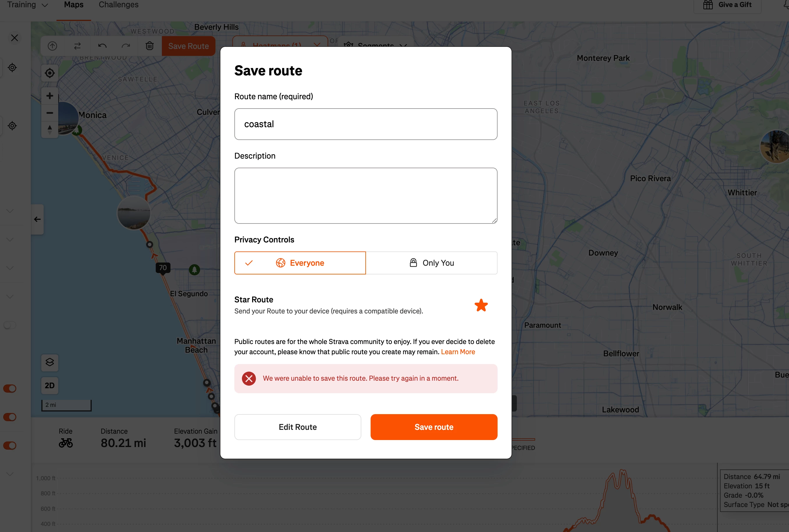Click the trash icon in the route toolbar

point(150,46)
